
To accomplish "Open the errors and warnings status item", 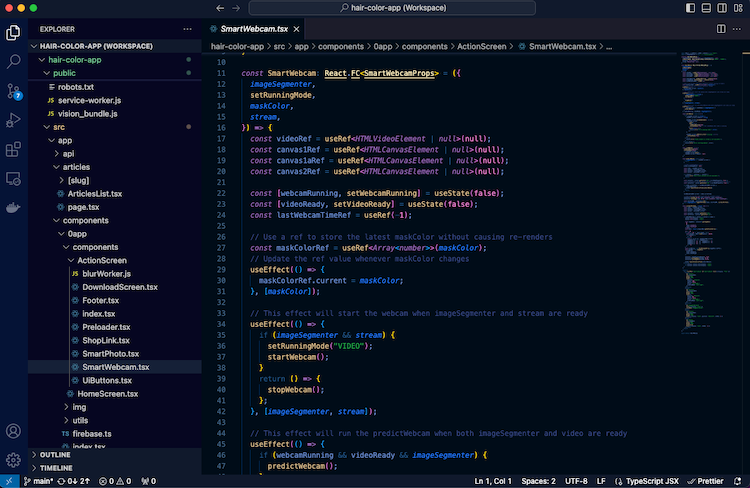I will 115,481.
